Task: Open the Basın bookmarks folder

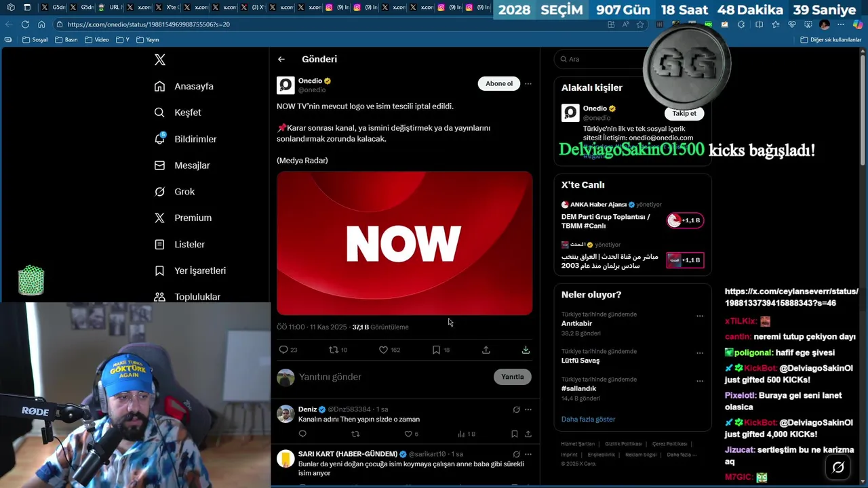Action: point(66,40)
